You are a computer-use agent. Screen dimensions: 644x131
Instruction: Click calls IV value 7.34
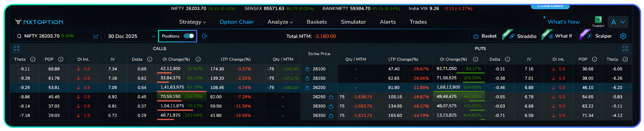tap(113, 69)
